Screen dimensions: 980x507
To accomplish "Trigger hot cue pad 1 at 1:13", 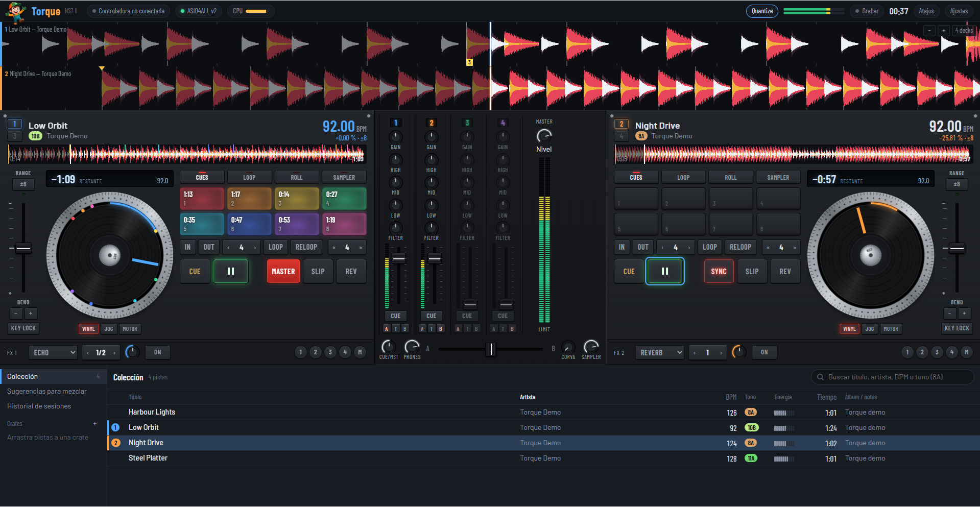I will (x=202, y=199).
